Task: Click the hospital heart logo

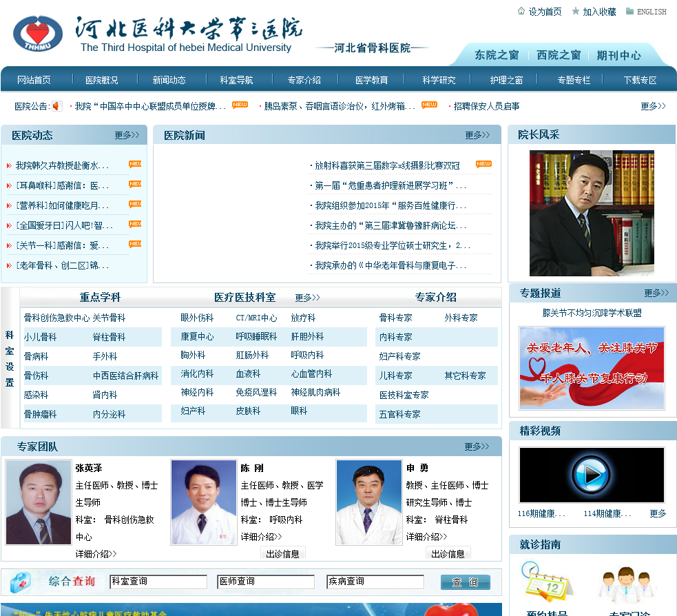Action: click(38, 34)
